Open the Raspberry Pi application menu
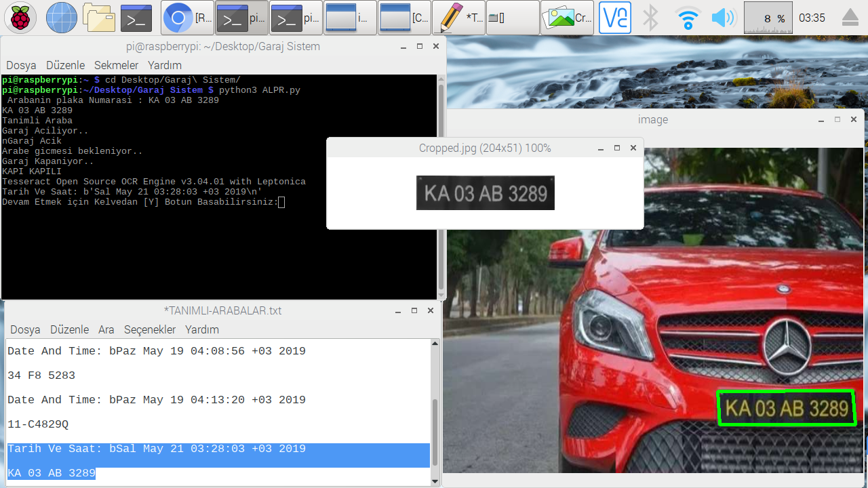868x488 pixels. (18, 17)
